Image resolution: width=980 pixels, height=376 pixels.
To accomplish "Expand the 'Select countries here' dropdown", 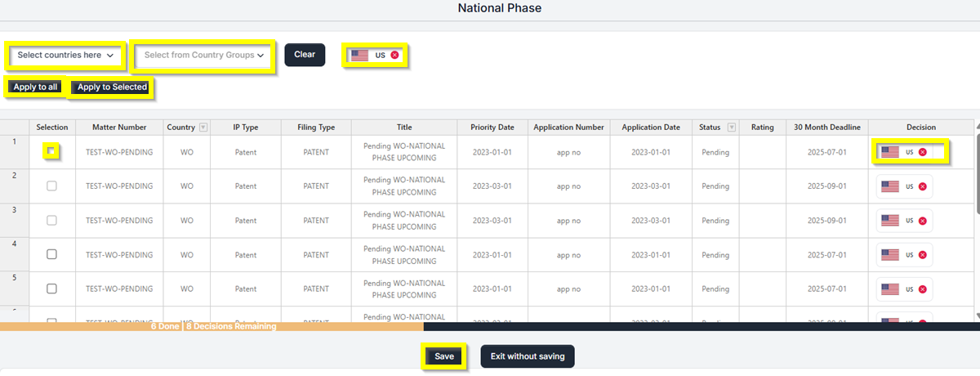I will point(65,55).
